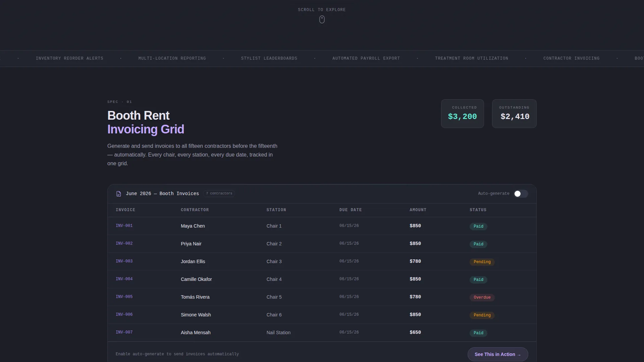Screen dimensions: 644x362
Task: Open invoice INV-001
Action: [x=124, y=226]
